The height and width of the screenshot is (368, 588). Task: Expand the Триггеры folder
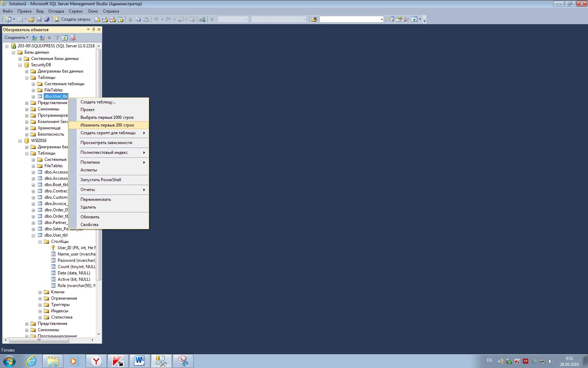(40, 305)
